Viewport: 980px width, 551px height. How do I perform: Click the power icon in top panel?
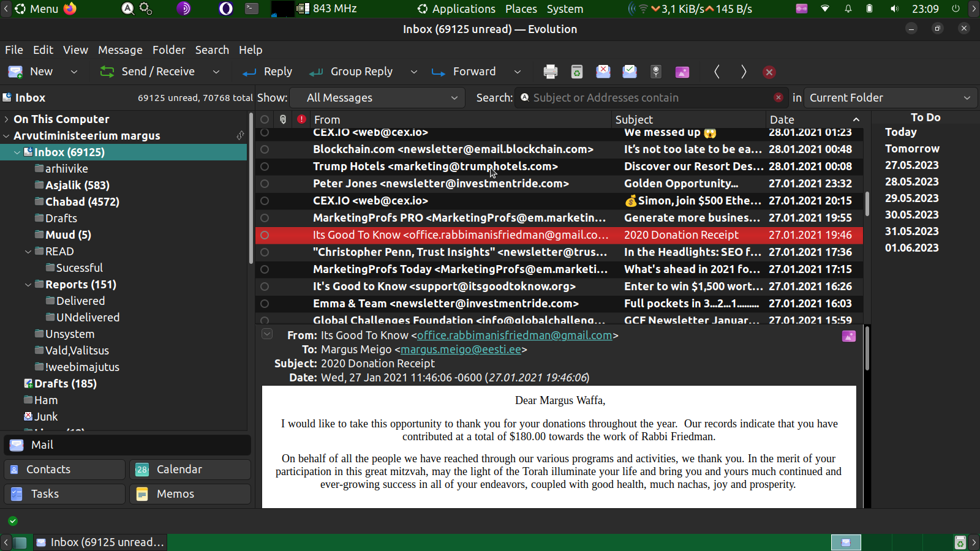click(x=956, y=9)
